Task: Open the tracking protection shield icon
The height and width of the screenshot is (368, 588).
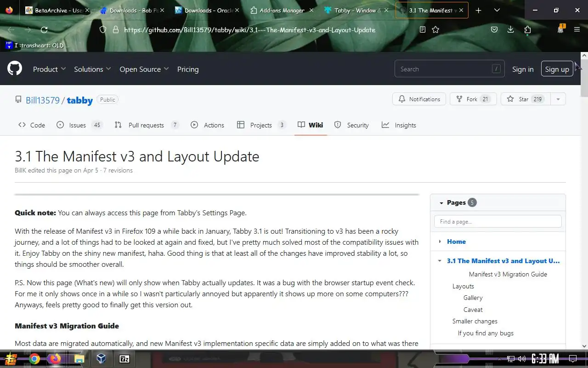Action: tap(103, 30)
